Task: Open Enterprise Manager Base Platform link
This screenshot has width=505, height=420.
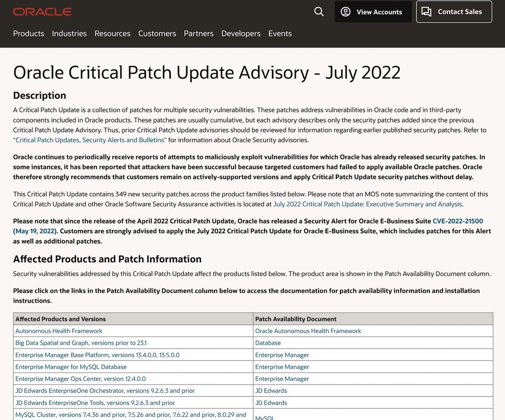Action: click(x=97, y=355)
